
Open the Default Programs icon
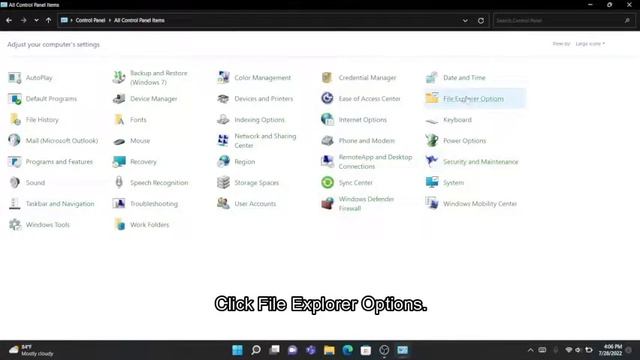coord(15,99)
